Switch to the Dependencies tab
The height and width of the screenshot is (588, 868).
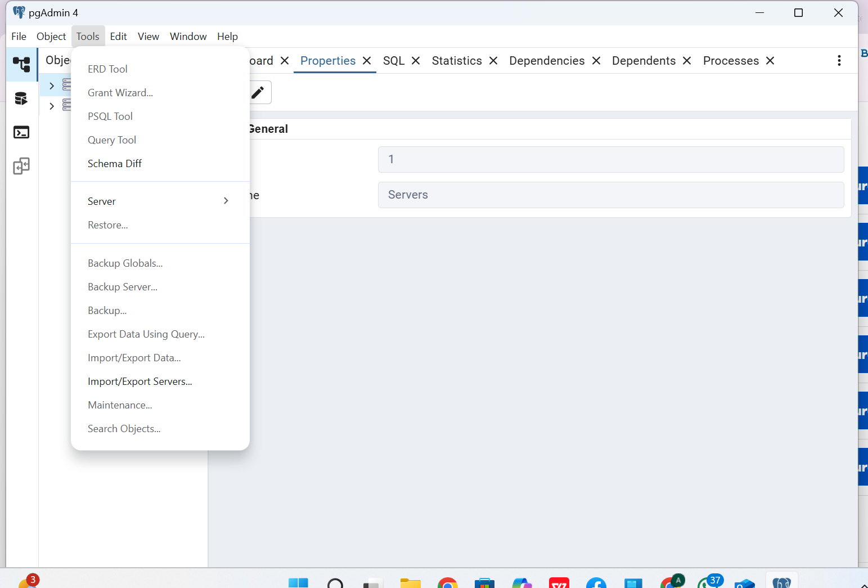coord(547,61)
